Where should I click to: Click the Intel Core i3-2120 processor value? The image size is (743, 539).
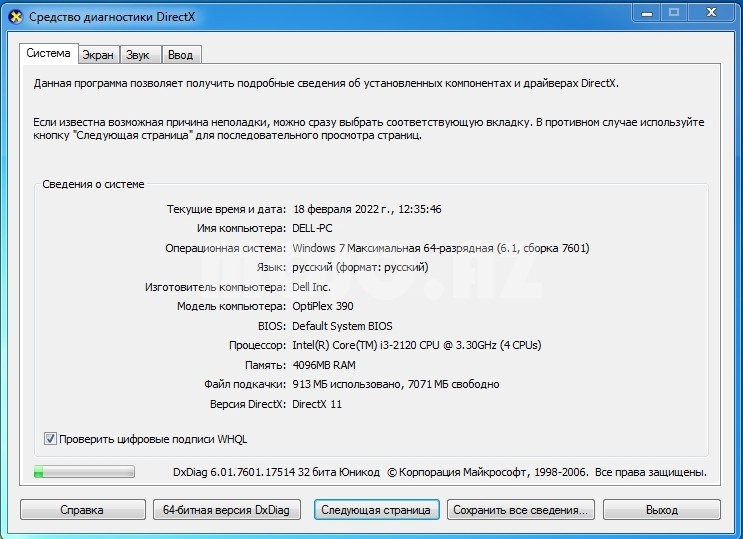tap(416, 345)
